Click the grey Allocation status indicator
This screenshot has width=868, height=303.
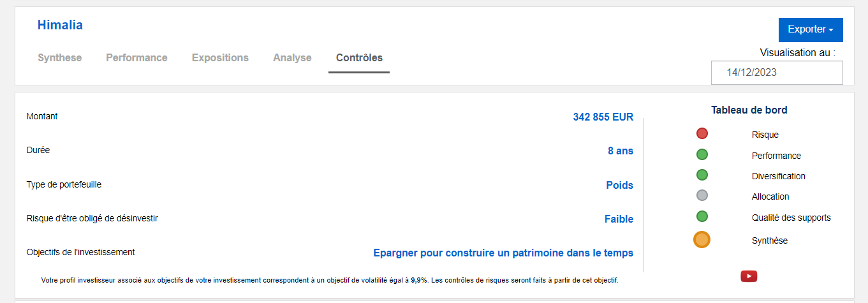pos(702,195)
